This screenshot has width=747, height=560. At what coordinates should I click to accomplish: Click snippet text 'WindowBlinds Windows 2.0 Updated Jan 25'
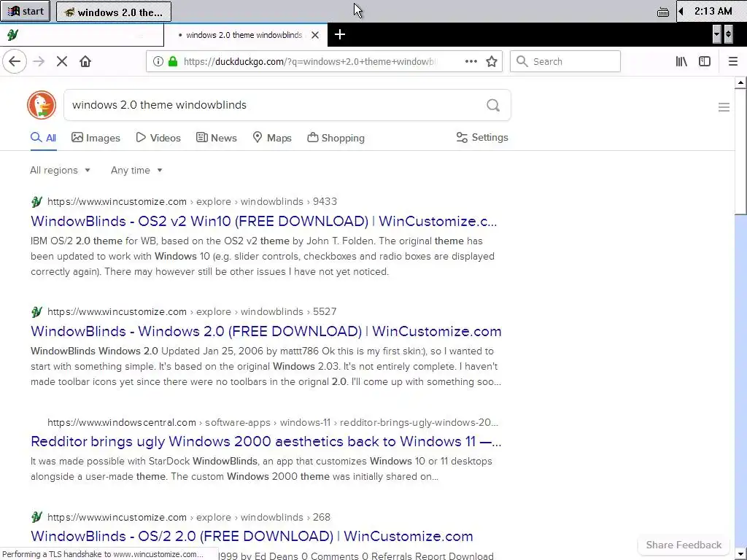[x=266, y=366]
